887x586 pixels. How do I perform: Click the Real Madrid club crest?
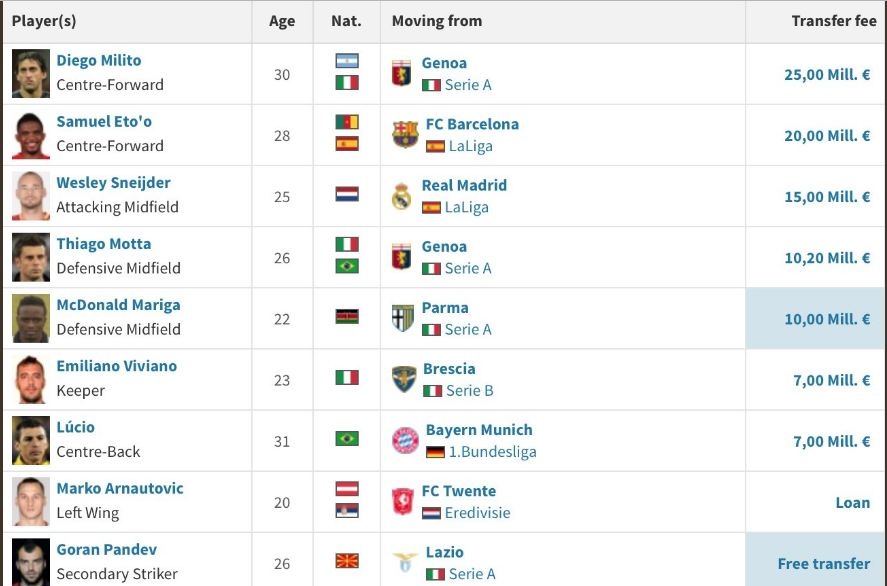[402, 196]
